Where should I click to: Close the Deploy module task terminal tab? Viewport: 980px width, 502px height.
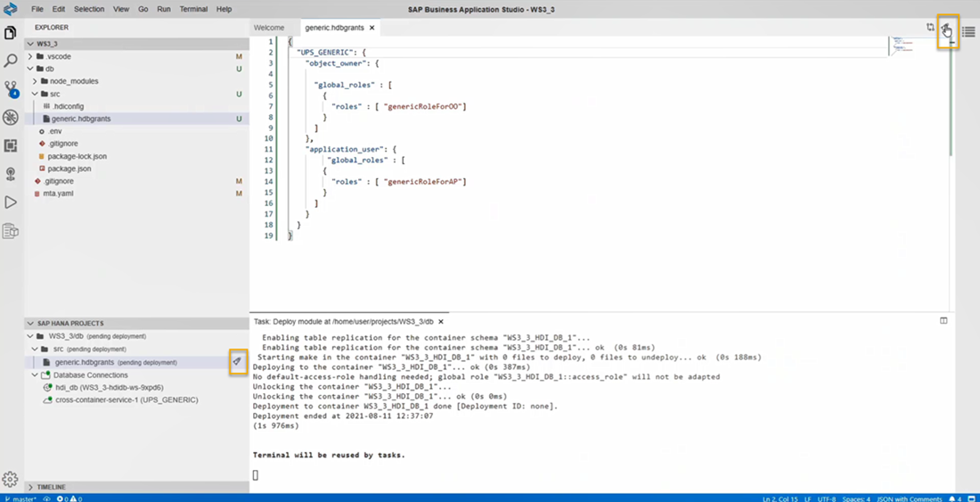coord(440,321)
